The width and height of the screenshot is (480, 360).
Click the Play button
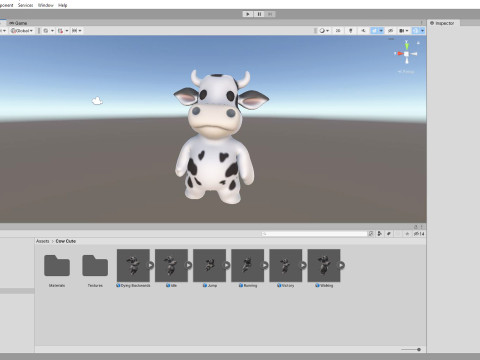248,14
